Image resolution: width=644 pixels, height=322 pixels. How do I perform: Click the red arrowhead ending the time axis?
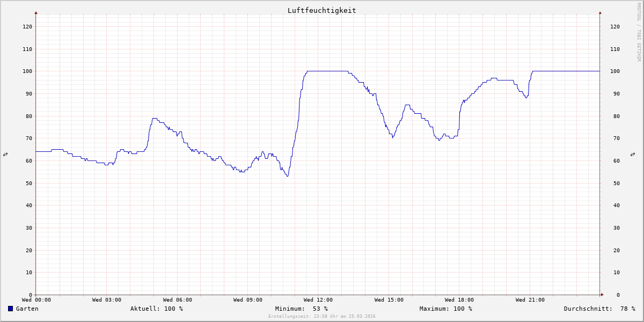pos(602,295)
